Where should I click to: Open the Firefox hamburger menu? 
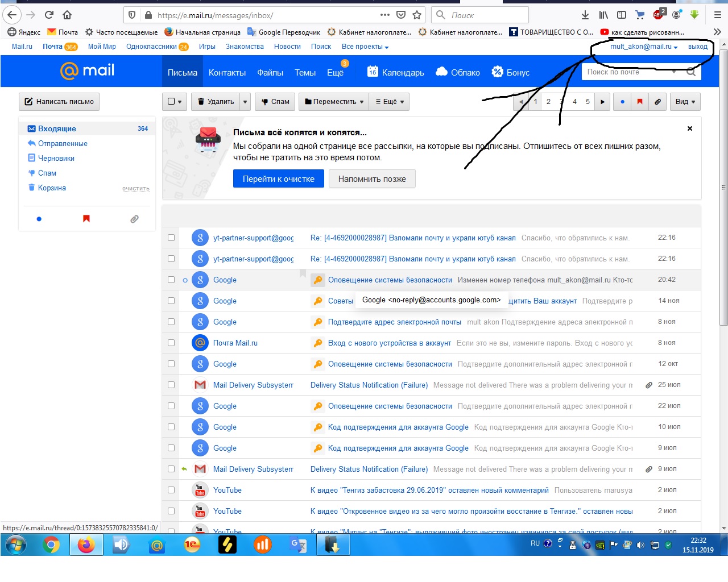click(717, 15)
